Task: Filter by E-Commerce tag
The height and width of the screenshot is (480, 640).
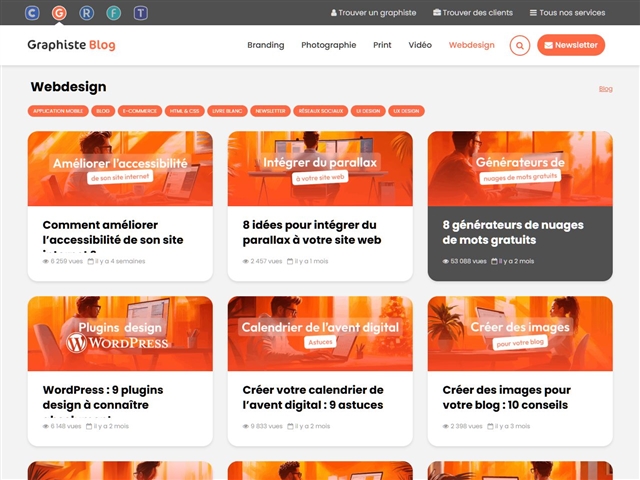Action: click(140, 111)
